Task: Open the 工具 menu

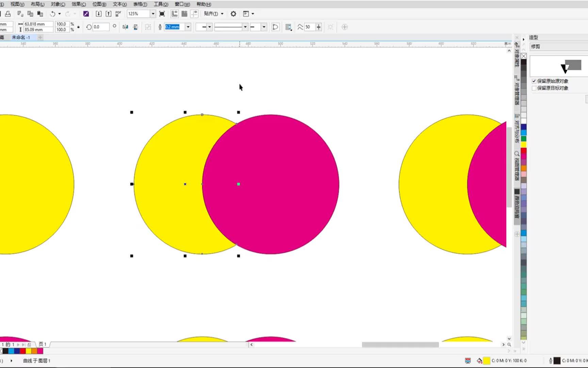Action: click(x=161, y=4)
